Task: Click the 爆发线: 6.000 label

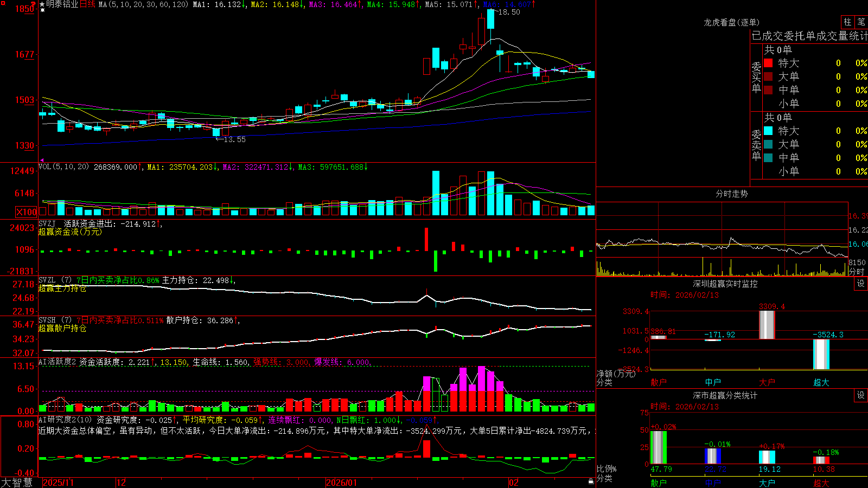Action: pos(342,362)
